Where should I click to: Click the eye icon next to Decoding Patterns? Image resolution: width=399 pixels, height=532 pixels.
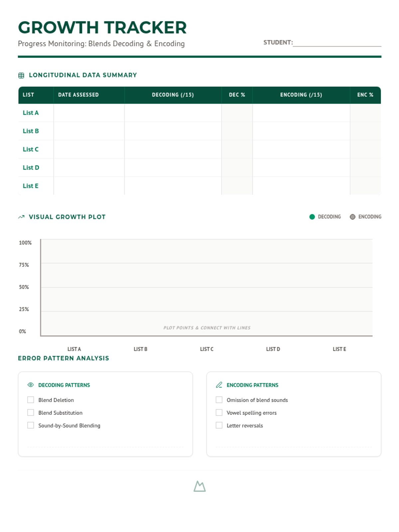pyautogui.click(x=31, y=385)
